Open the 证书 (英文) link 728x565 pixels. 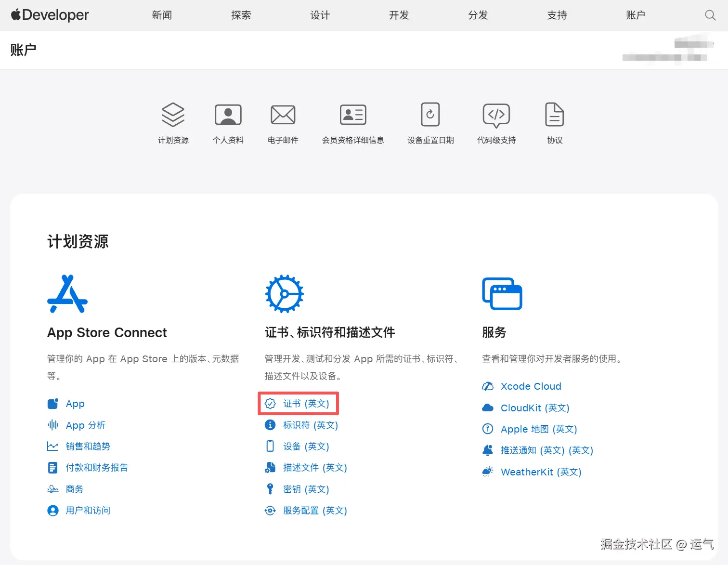[x=306, y=404]
